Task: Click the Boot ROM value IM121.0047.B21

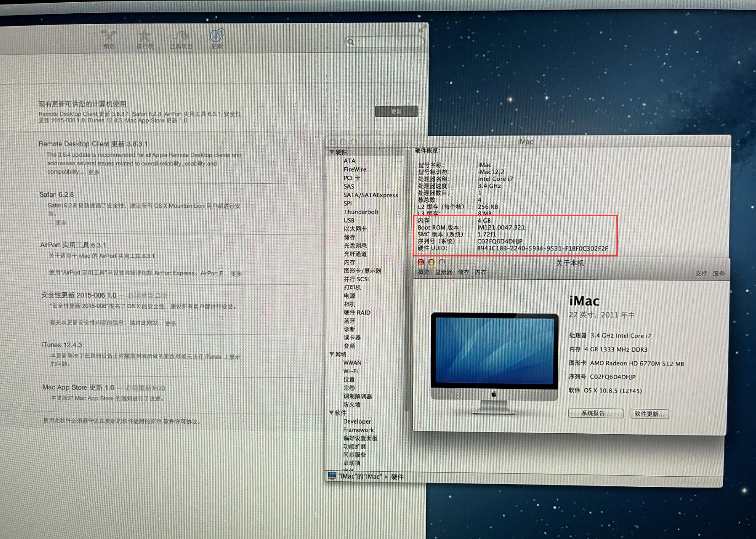Action: [501, 227]
